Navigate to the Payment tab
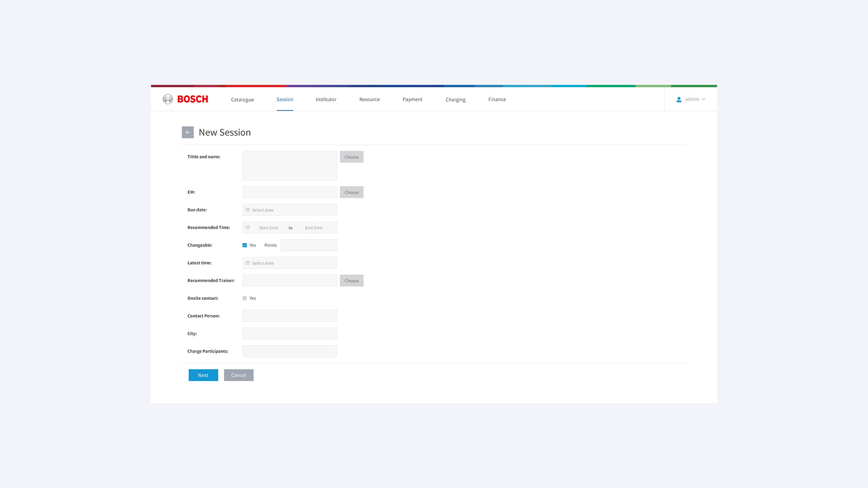Viewport: 868px width, 488px height. tap(412, 99)
